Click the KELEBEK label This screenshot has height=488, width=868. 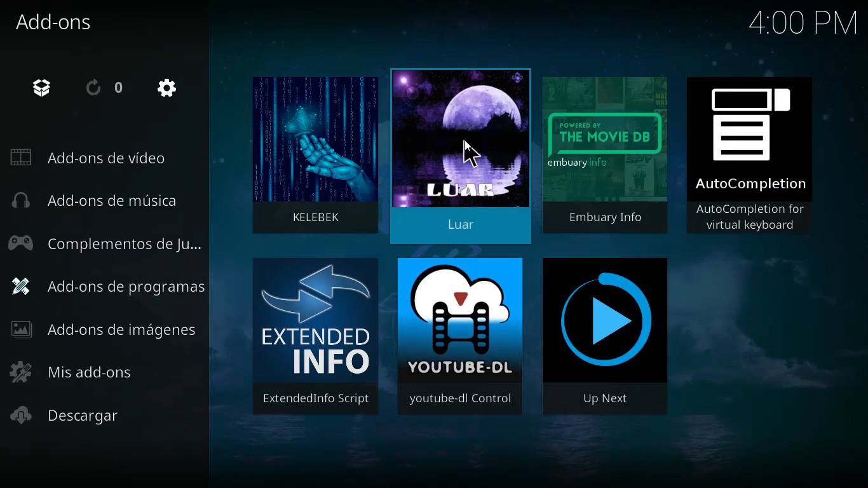316,217
